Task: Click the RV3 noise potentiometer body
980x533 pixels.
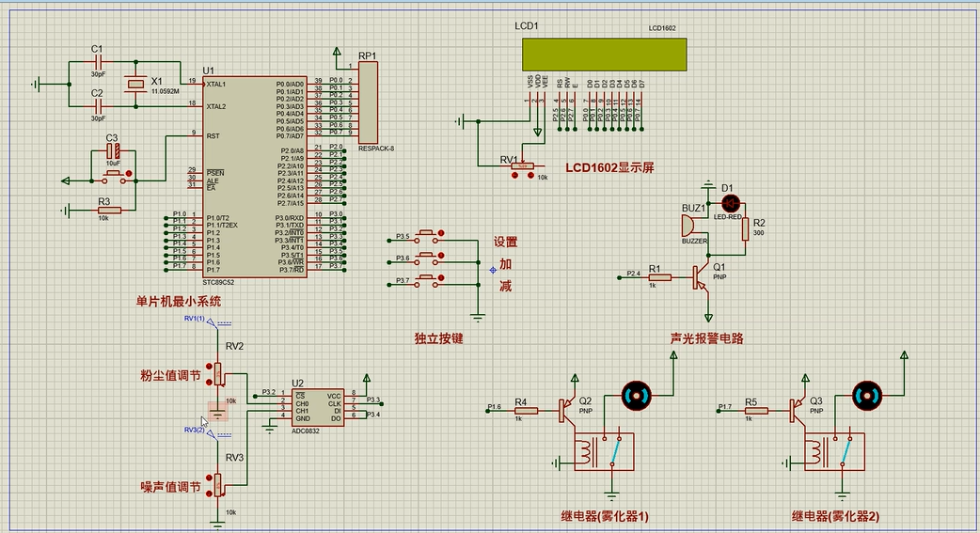Action: coord(218,485)
